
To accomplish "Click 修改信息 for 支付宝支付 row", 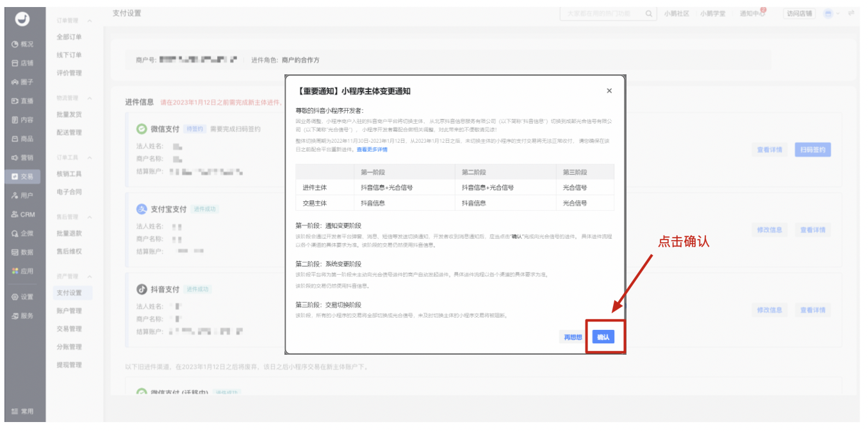I will pos(769,230).
